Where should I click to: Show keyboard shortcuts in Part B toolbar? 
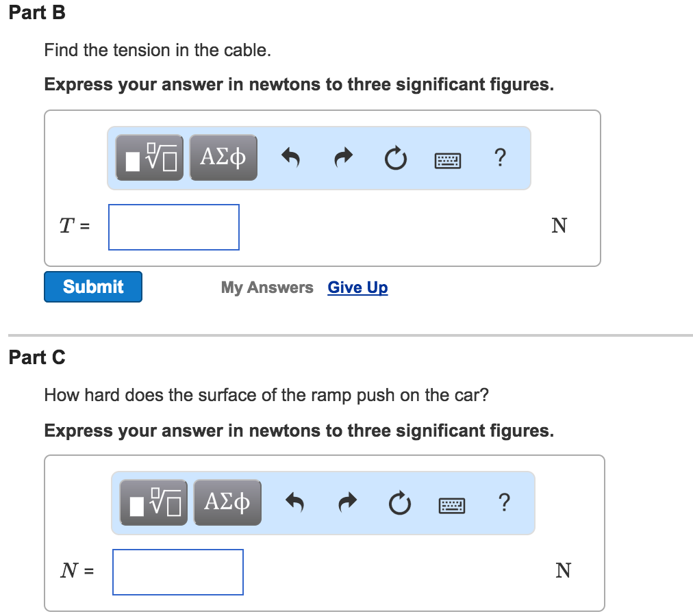[448, 161]
